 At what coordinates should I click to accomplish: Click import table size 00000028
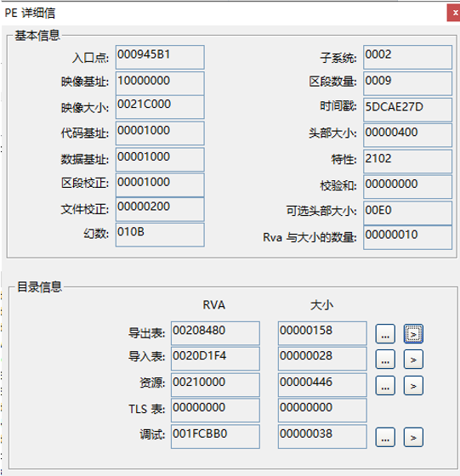click(322, 359)
